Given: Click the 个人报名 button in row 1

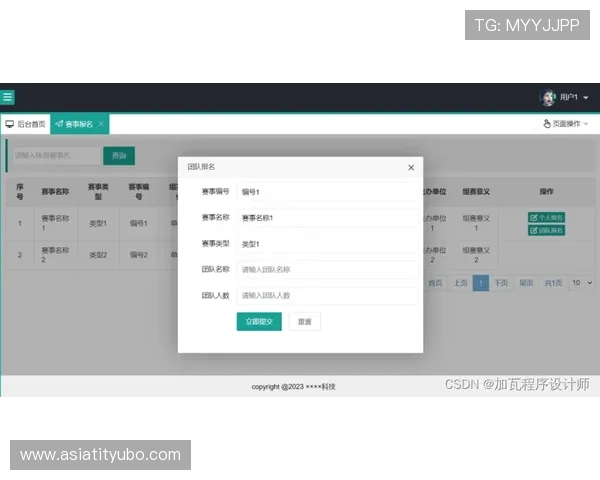Looking at the screenshot, I should tap(546, 217).
